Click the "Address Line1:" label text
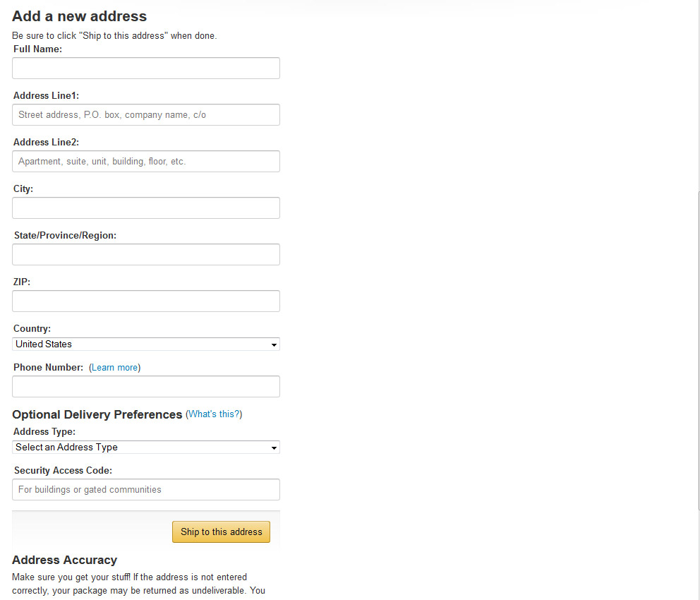This screenshot has width=700, height=600. [46, 96]
